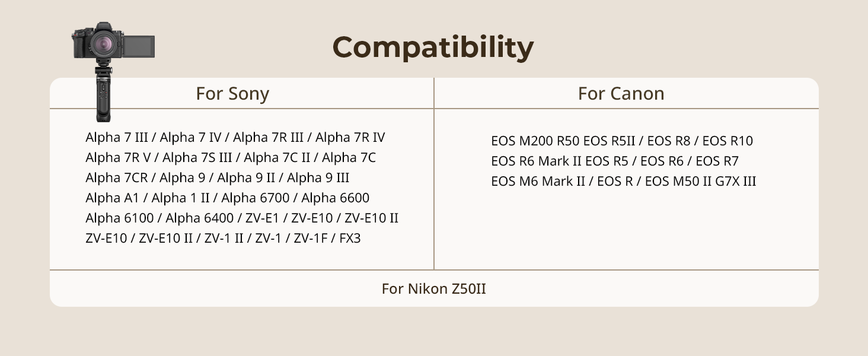The width and height of the screenshot is (868, 356).
Task: Click FX3 at end of Sony list
Action: [x=350, y=239]
